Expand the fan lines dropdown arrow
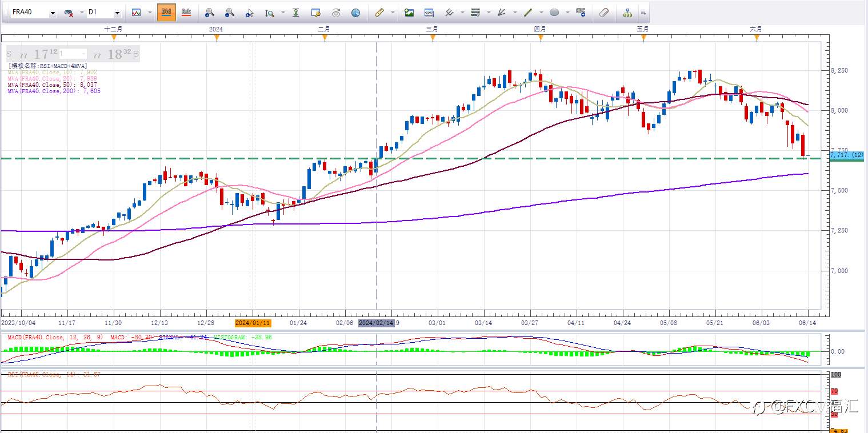 pyautogui.click(x=514, y=13)
